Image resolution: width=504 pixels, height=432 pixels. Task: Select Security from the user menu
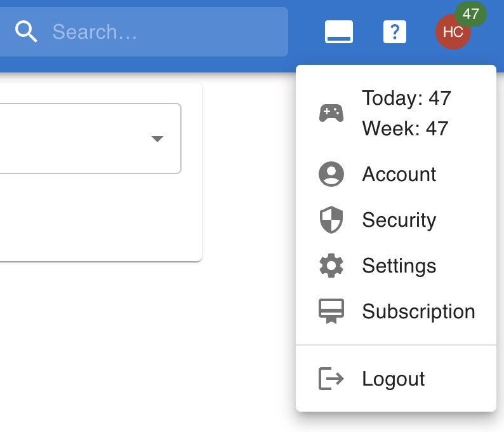coord(399,220)
